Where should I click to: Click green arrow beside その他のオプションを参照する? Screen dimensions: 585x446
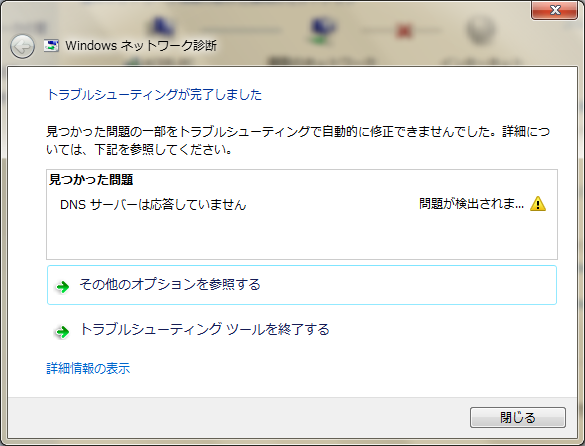point(63,287)
